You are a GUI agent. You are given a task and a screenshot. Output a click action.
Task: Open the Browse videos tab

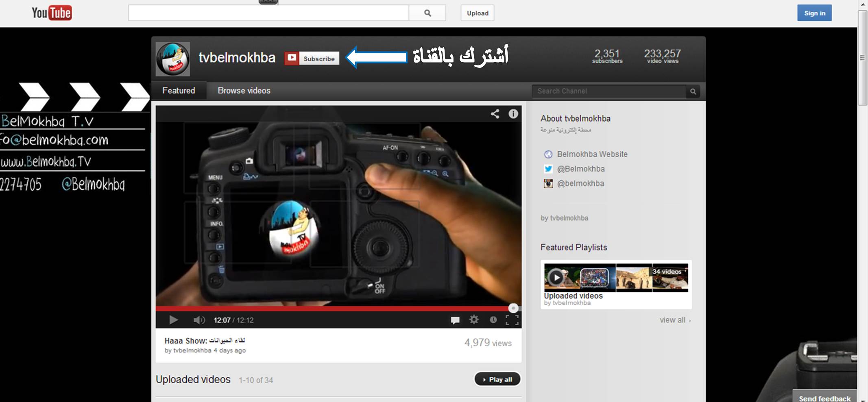(244, 91)
